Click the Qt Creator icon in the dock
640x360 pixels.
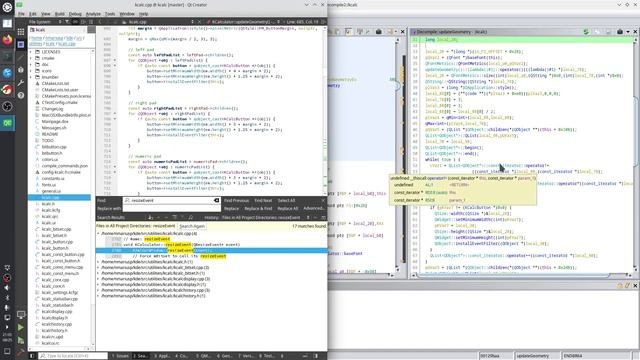tap(7, 123)
